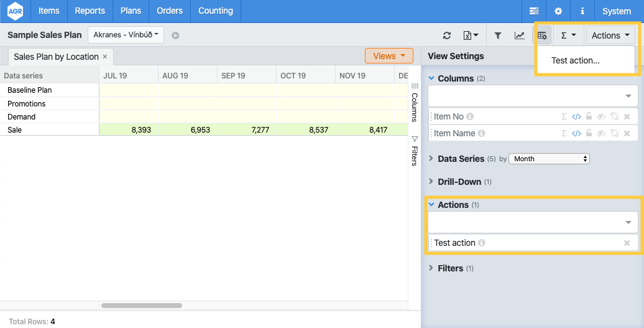Viewport: 644px width, 328px height.
Task: Click the info icon in top bar
Action: click(x=582, y=11)
